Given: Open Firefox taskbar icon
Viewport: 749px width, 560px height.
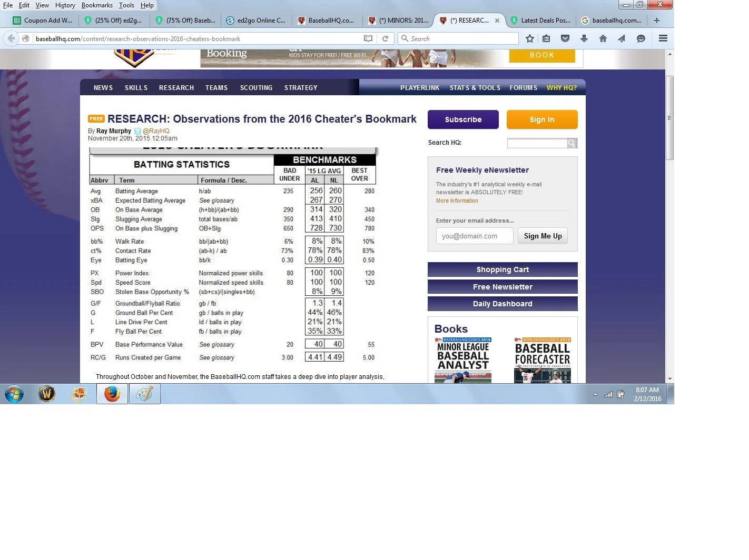Looking at the screenshot, I should (x=112, y=394).
